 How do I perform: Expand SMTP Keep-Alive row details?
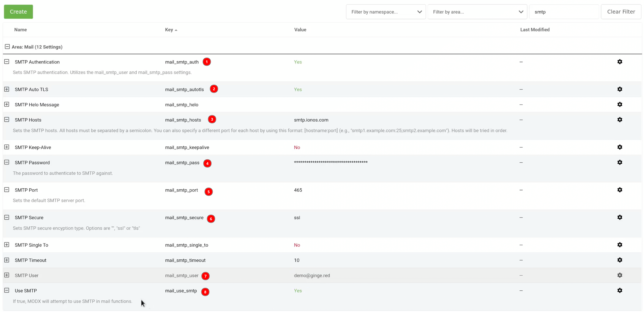tap(7, 147)
